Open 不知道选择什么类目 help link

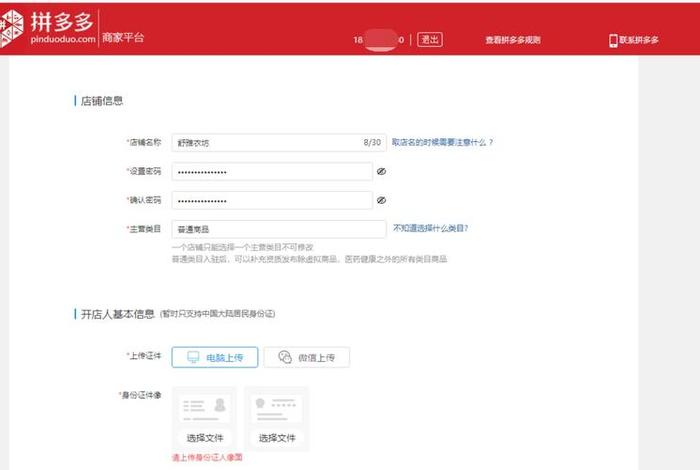point(430,228)
